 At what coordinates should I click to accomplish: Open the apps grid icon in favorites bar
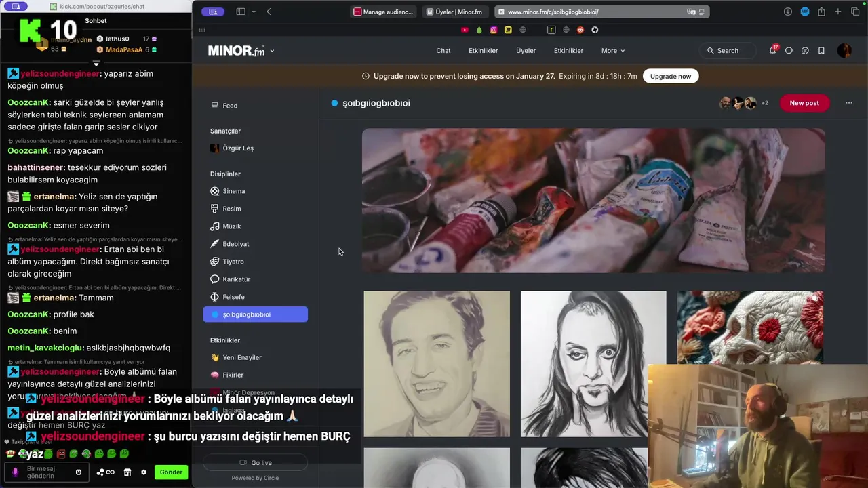pos(202,30)
